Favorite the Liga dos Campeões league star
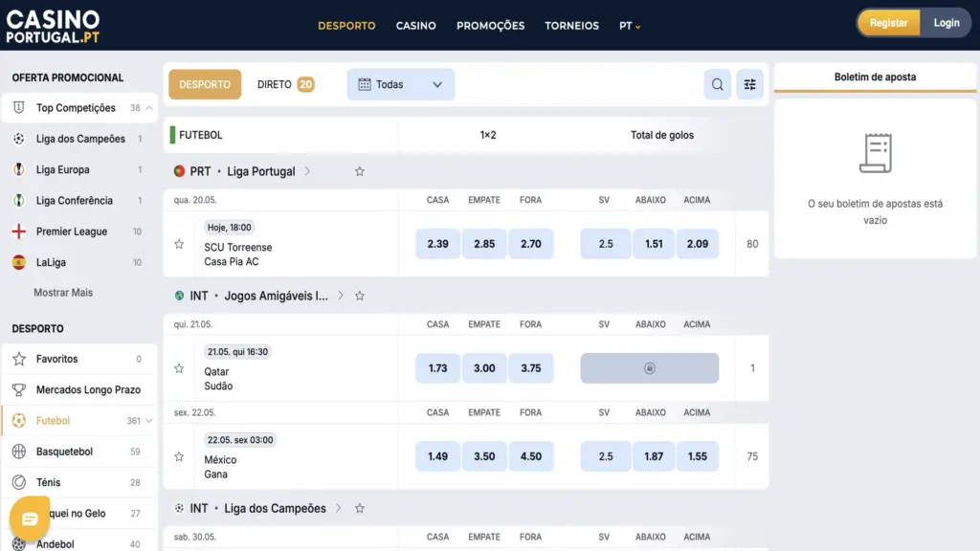The width and height of the screenshot is (980, 551). pos(360,508)
